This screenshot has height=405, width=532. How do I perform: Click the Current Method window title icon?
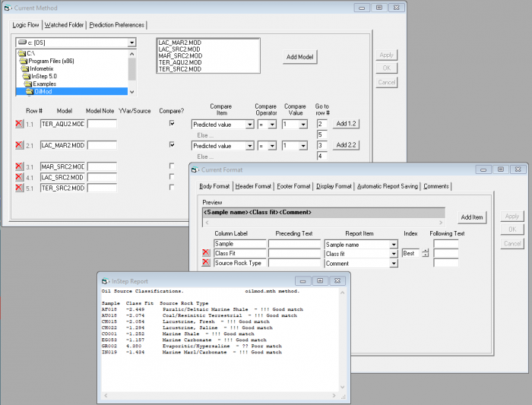click(x=8, y=8)
